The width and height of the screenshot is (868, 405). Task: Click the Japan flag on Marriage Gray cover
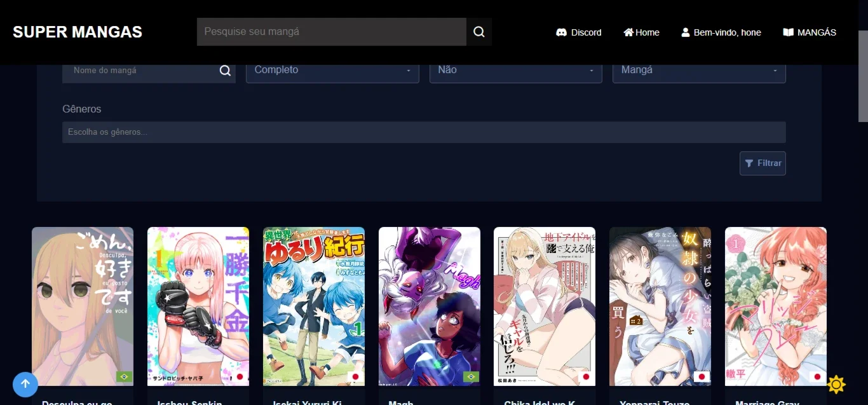817,377
